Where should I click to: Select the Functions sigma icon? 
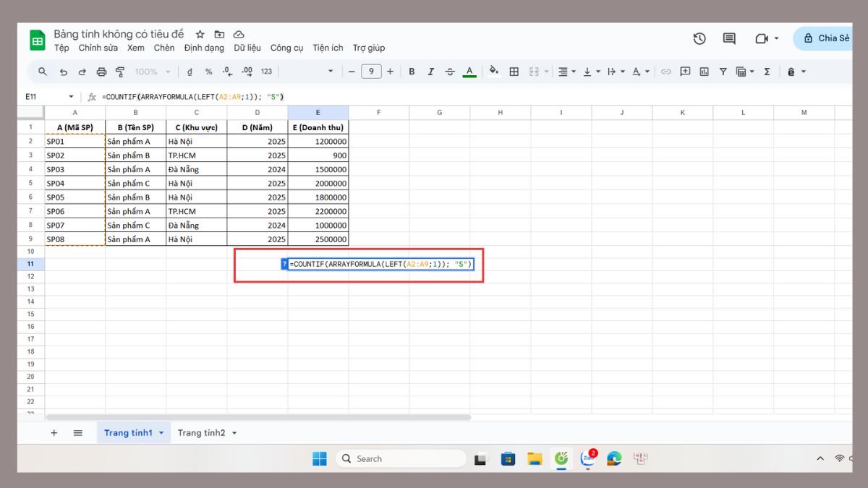(x=767, y=71)
